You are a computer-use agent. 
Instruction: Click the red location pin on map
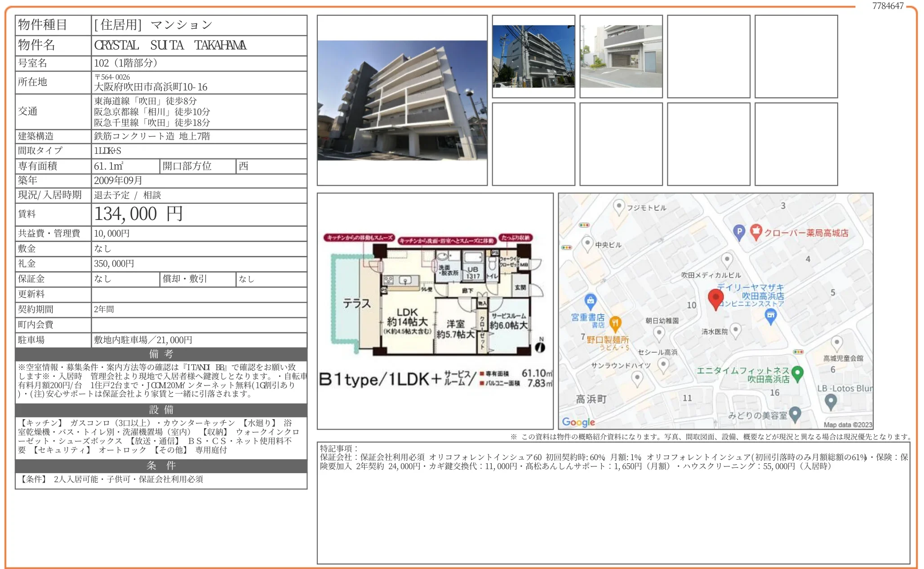point(715,298)
